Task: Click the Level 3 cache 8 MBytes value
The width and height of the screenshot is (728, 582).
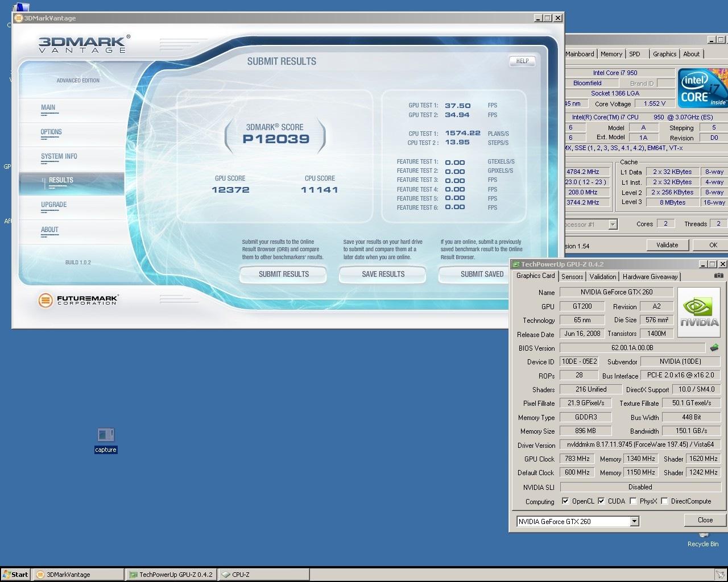Action: tap(672, 202)
